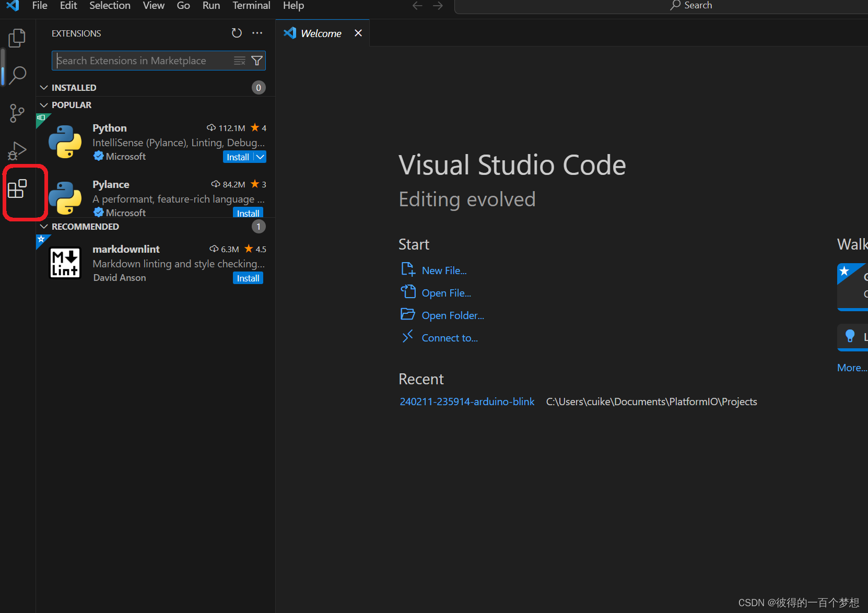The image size is (868, 613).
Task: Collapse the INSTALLED extensions section
Action: click(x=44, y=87)
